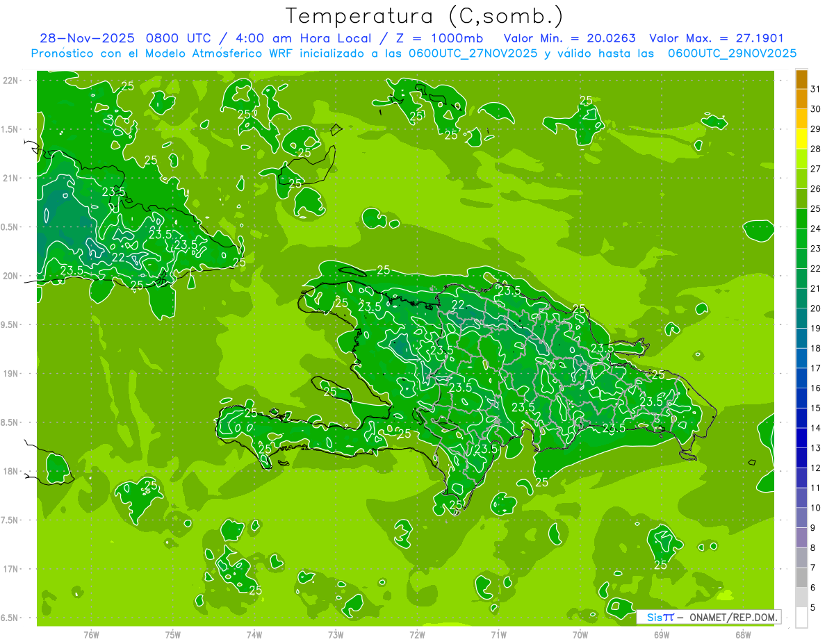
Task: Click the "22N" latitude axis label
Action: click(11, 81)
